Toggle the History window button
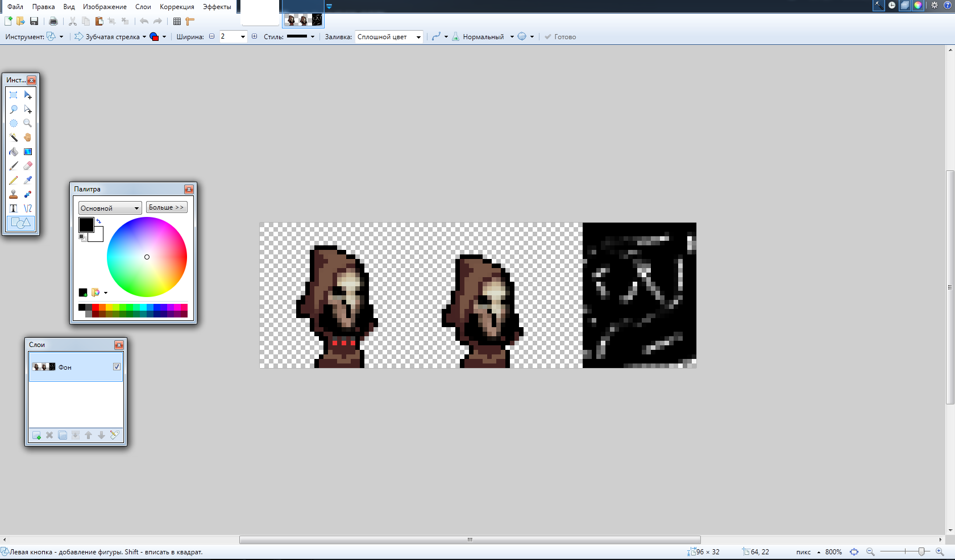Viewport: 955px width, 560px height. 892,5
